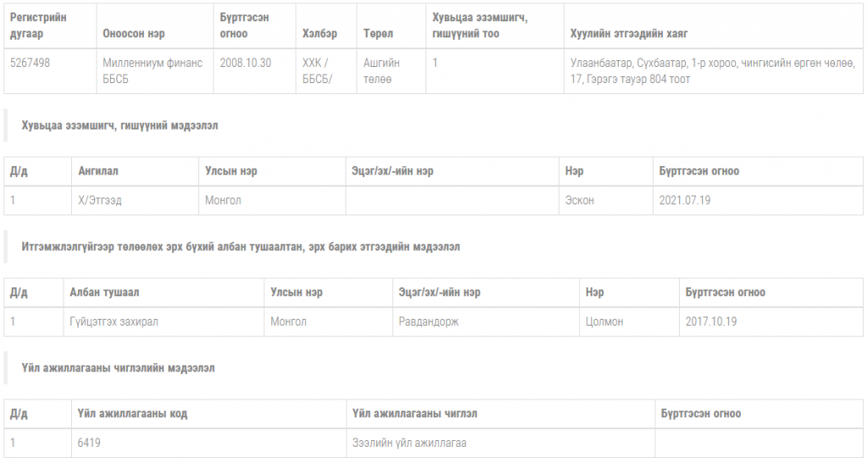Click the Ангилал column header
This screenshot has height=463, width=868.
98,171
